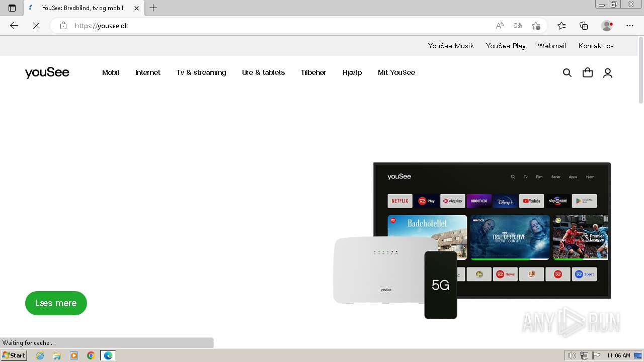Click the youSee logo

coord(47,73)
